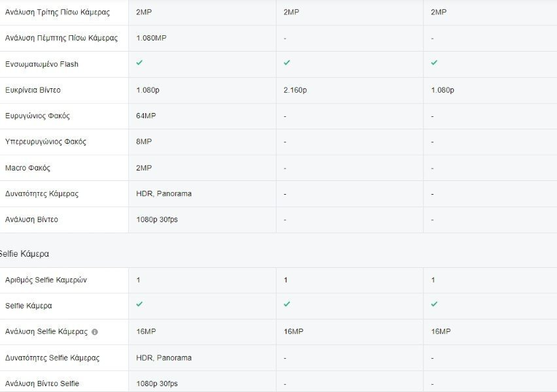Select the 1.080MP fifth camera value
Viewport: 557px width, 392px height.
coord(151,38)
